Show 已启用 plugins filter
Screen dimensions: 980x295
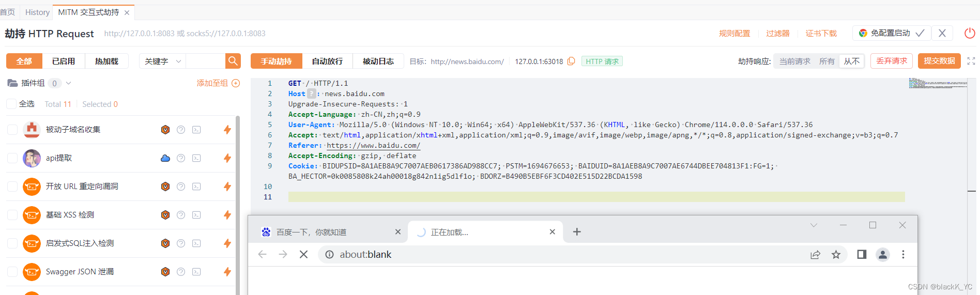tap(64, 61)
